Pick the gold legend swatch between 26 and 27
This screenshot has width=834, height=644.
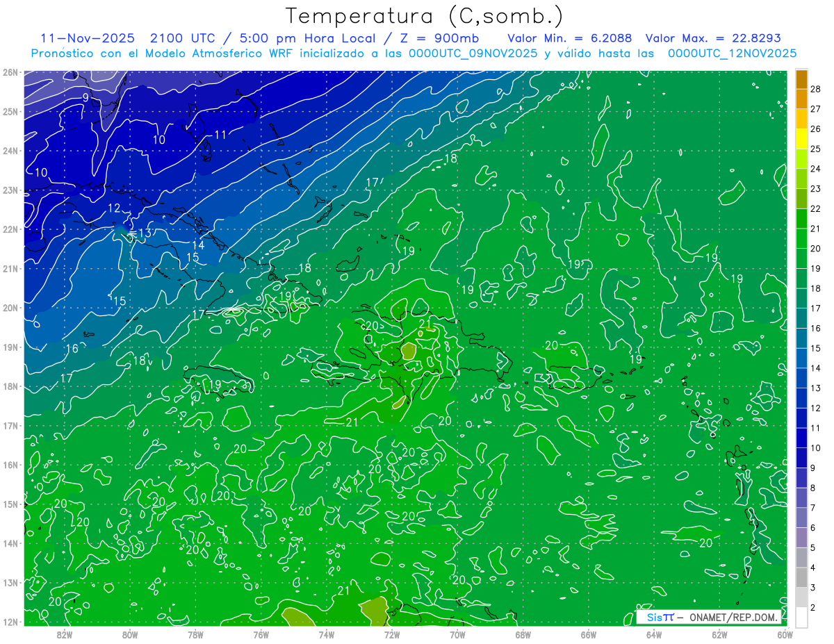click(x=801, y=119)
